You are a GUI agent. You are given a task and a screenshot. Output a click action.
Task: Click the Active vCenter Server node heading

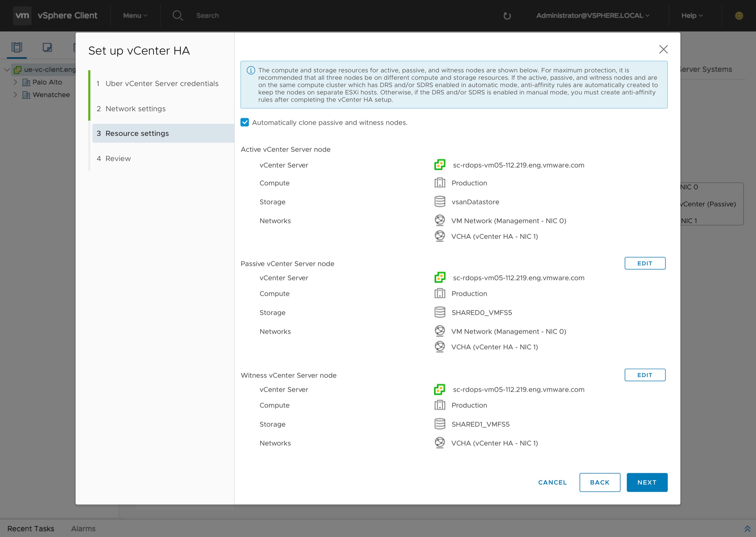(x=286, y=150)
